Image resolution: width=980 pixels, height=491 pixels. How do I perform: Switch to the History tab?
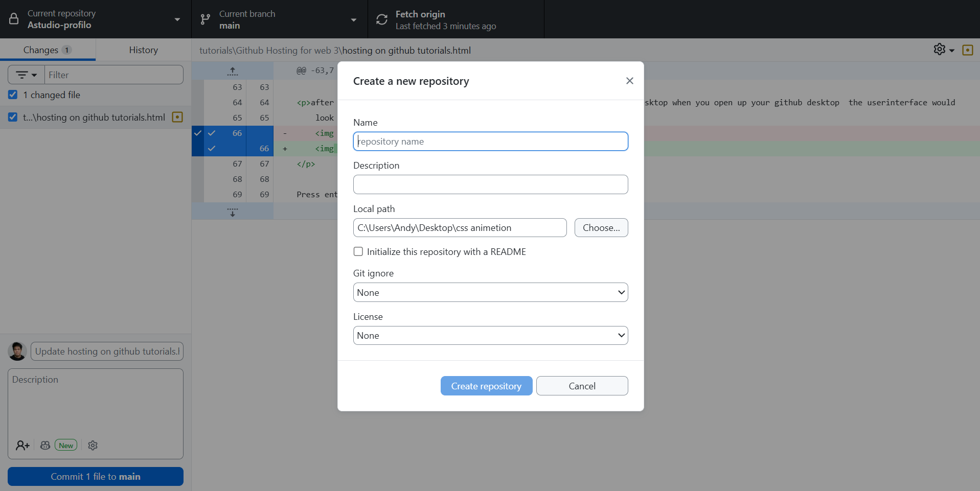[x=143, y=50]
